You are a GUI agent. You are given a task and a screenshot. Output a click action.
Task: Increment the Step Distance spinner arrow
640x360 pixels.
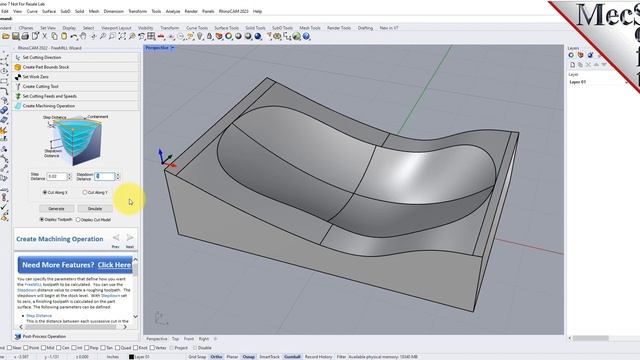coord(69,175)
